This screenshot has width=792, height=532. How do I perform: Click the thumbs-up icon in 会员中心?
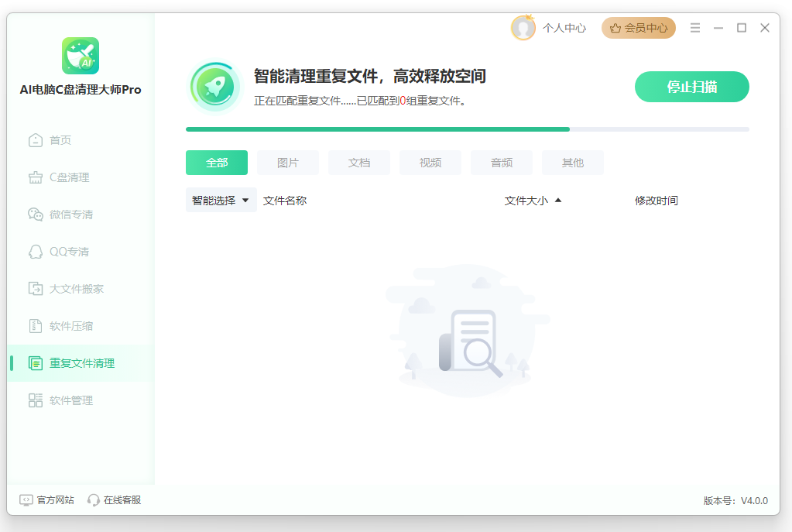[615, 29]
